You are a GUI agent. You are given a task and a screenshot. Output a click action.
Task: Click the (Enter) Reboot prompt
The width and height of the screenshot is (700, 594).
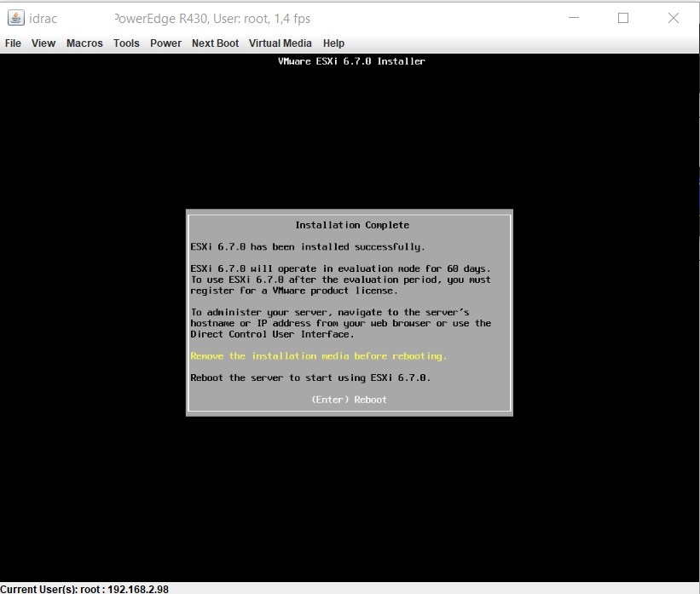pyautogui.click(x=349, y=400)
